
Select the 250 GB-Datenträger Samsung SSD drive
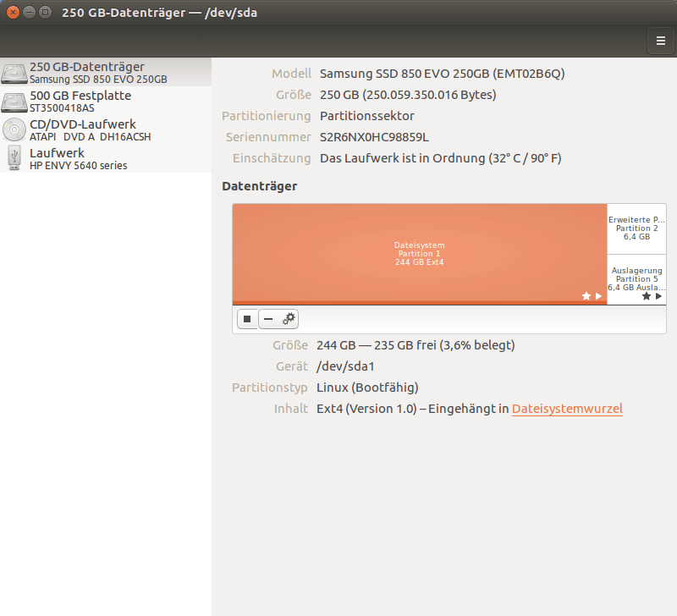106,72
